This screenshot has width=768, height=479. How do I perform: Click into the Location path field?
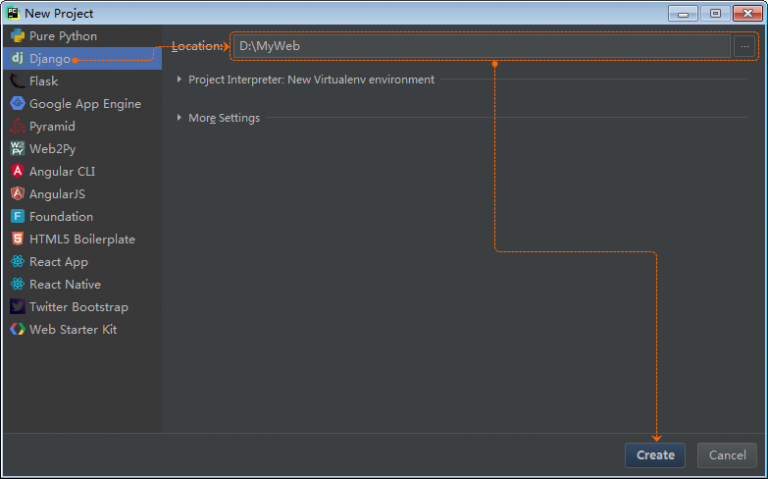pos(480,46)
